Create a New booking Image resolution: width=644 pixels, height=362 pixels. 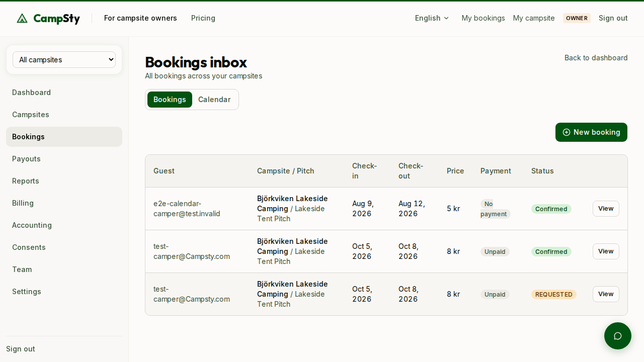coord(591,132)
